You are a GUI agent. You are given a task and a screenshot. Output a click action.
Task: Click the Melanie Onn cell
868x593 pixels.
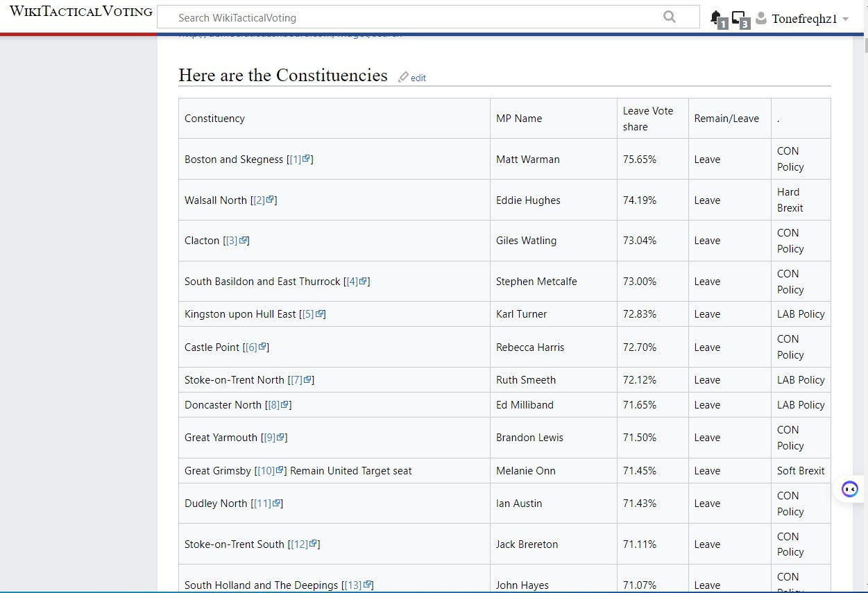click(554, 471)
